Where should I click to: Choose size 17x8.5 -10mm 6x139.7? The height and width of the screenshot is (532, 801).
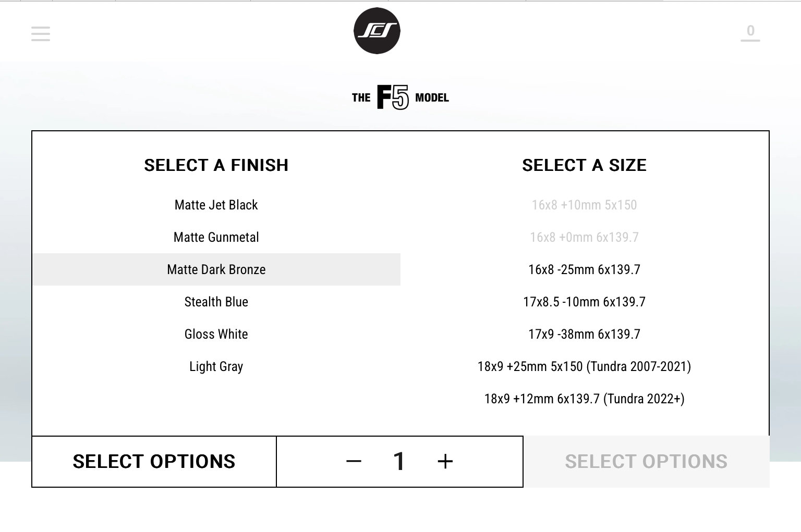[584, 302]
